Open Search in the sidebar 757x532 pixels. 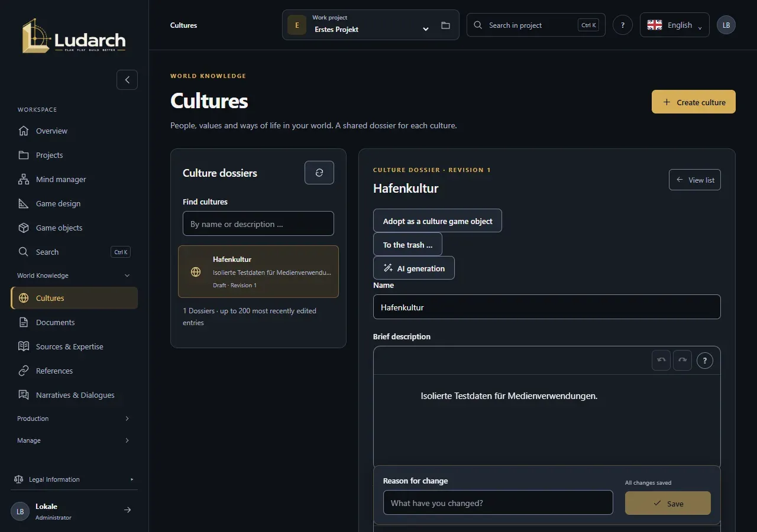click(x=74, y=252)
